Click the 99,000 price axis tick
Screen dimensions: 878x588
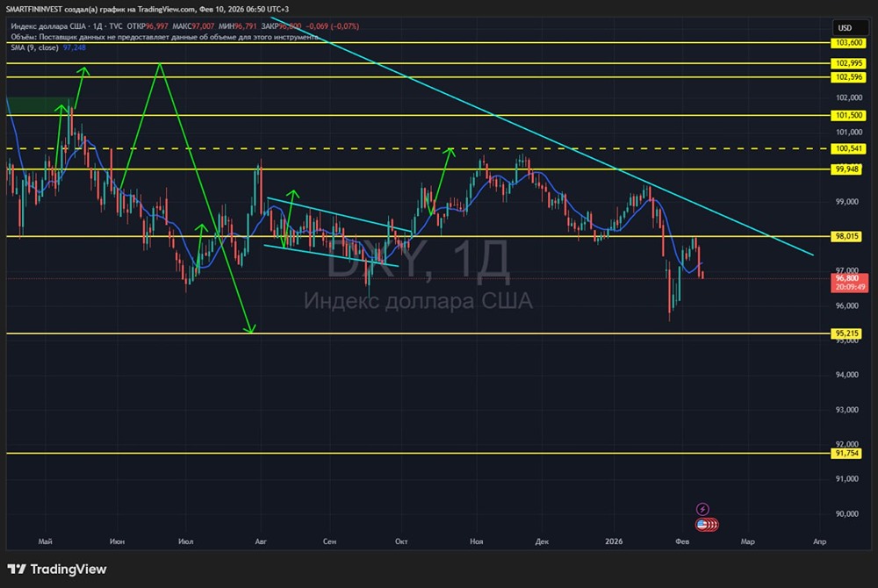pos(847,201)
